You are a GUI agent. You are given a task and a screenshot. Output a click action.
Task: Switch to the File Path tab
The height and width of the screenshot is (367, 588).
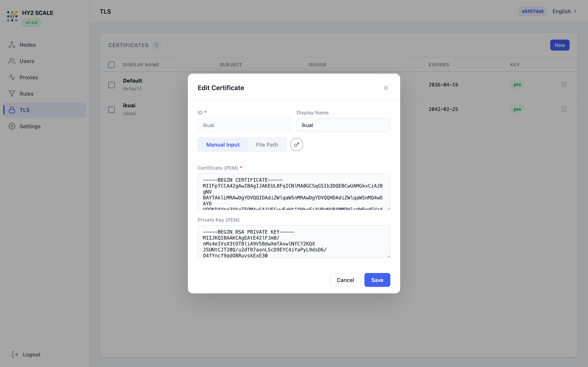[x=267, y=145]
